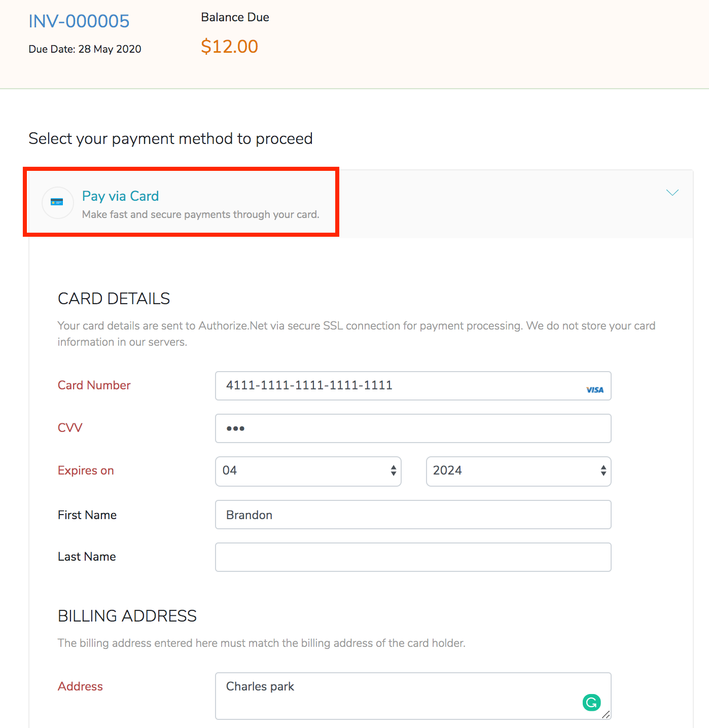The height and width of the screenshot is (728, 709).
Task: Click the month stepper arrows
Action: click(x=393, y=471)
